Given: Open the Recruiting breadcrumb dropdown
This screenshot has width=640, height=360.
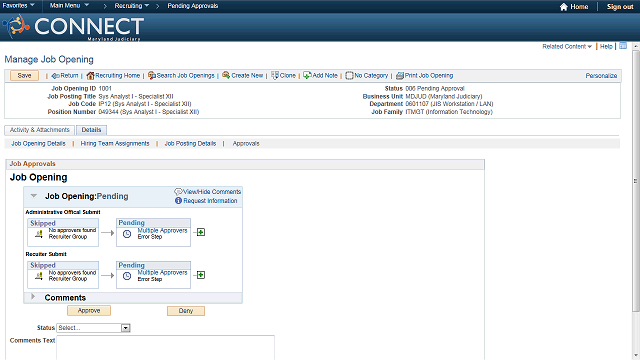Looking at the screenshot, I should [x=131, y=6].
